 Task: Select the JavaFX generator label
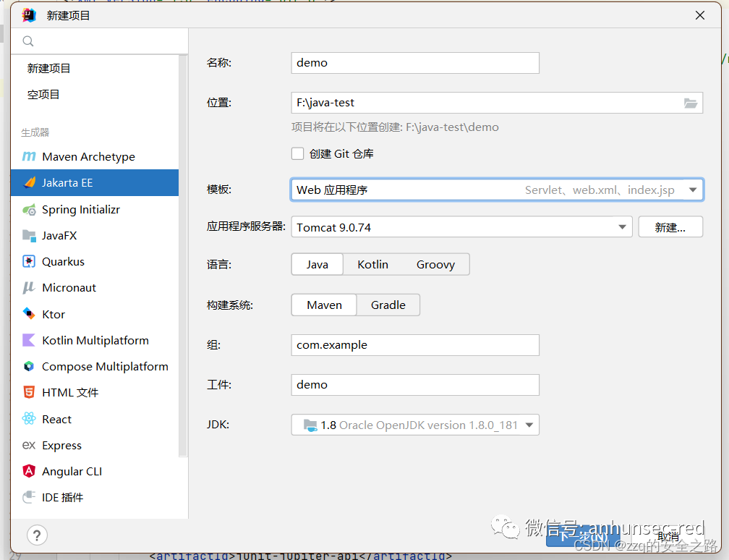coord(59,236)
